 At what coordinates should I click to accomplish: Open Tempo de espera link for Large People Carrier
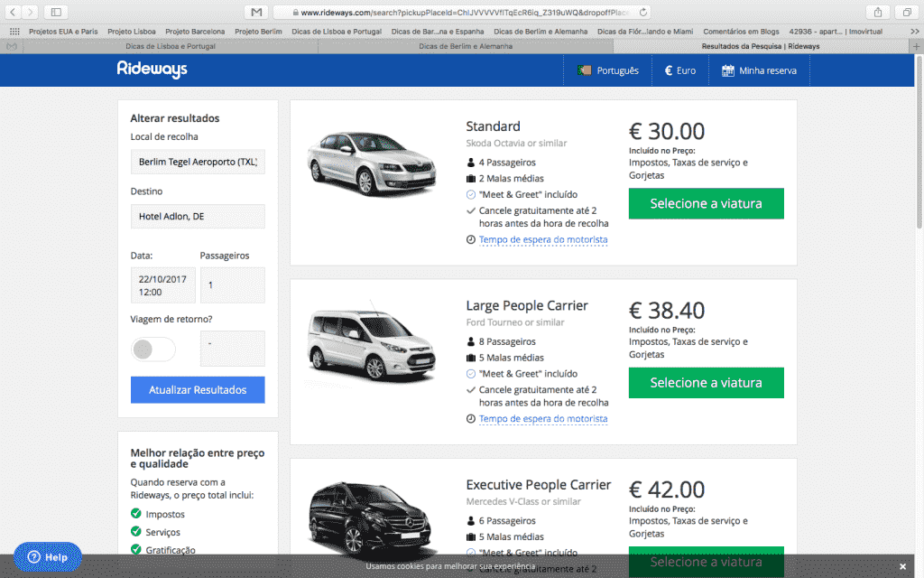[542, 419]
